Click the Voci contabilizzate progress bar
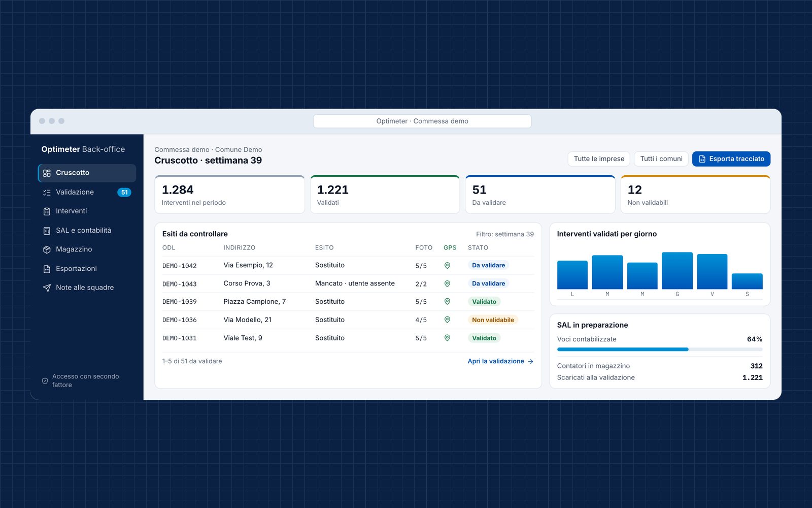 click(660, 350)
